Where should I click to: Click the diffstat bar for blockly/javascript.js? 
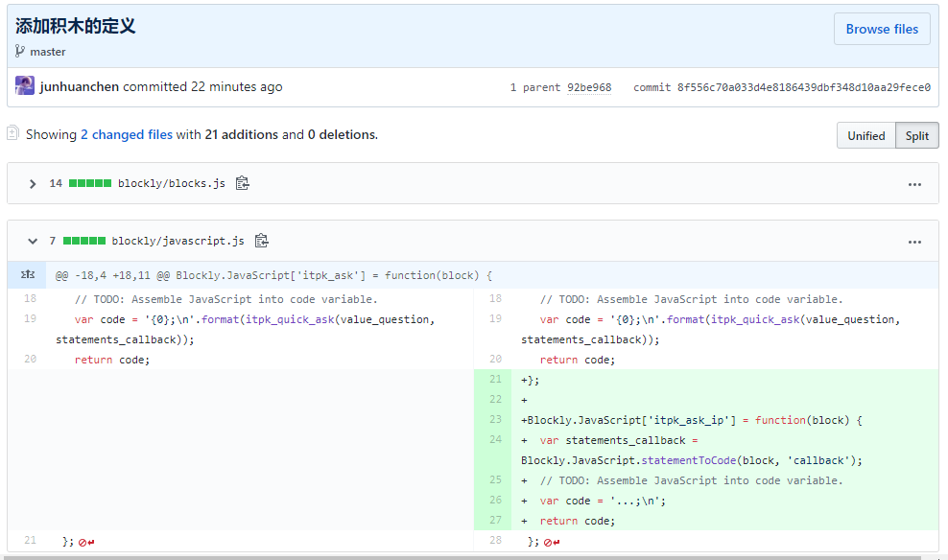pos(84,241)
